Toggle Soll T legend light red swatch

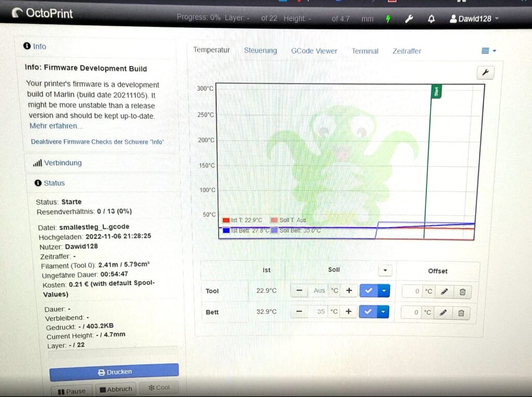click(x=274, y=220)
